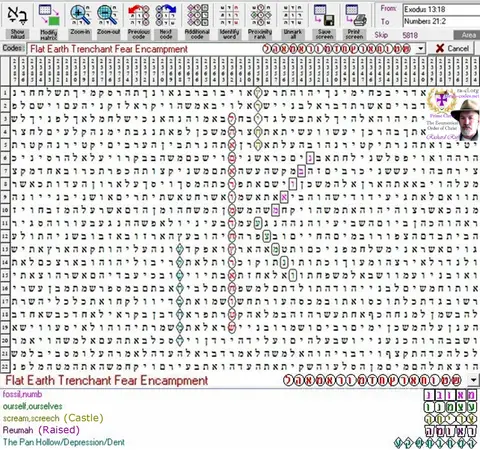Click 'The Pan Hollow/Depression/Dent' code entry
This screenshot has width=480, height=450.
[64, 442]
